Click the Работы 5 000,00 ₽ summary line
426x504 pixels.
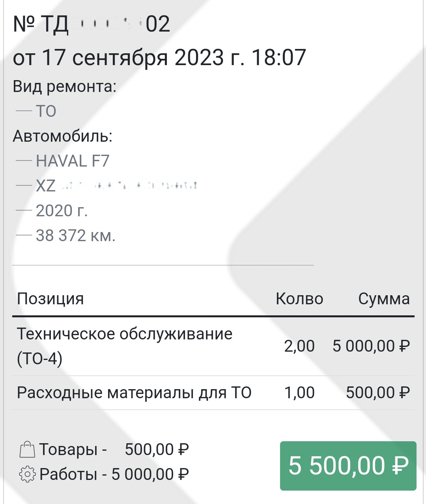pyautogui.click(x=114, y=474)
